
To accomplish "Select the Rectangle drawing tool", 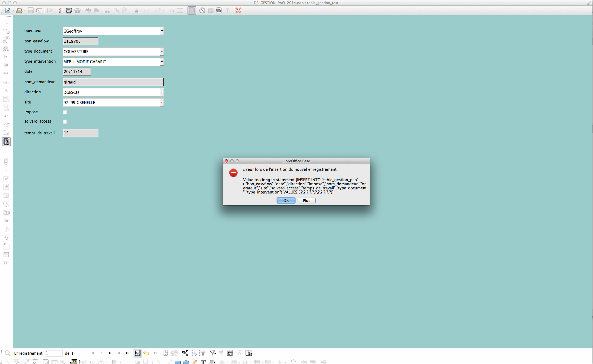I will (177, 362).
